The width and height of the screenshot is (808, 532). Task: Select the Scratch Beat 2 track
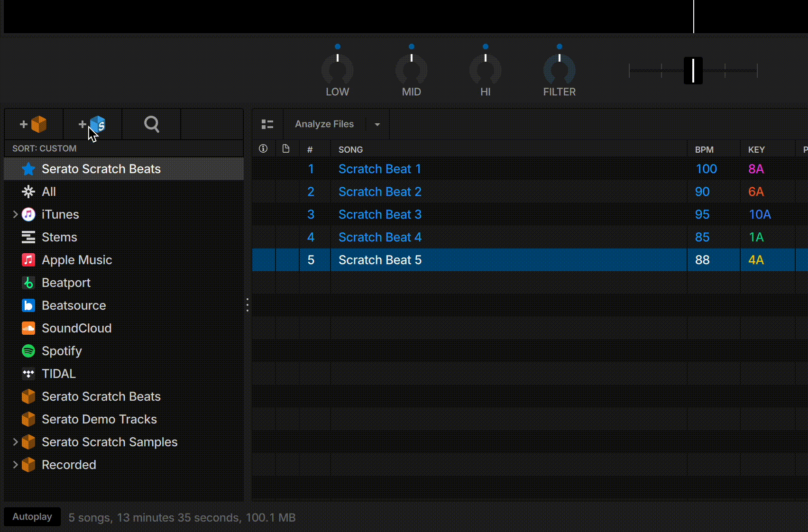530,192
